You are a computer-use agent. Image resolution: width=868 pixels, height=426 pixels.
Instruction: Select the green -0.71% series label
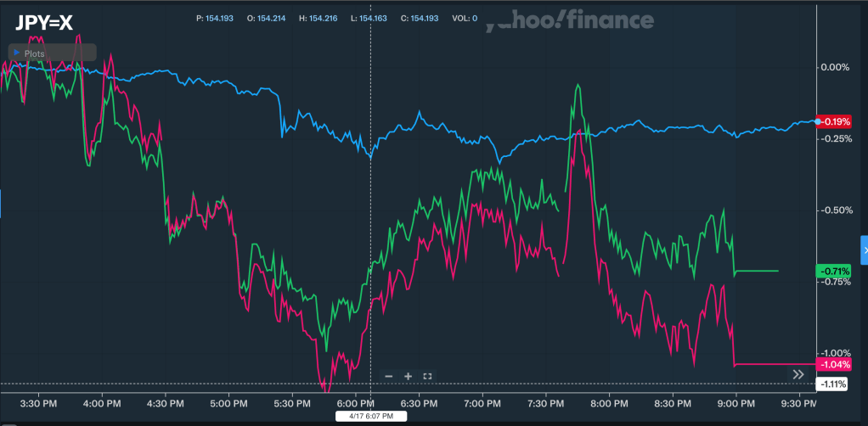[833, 271]
